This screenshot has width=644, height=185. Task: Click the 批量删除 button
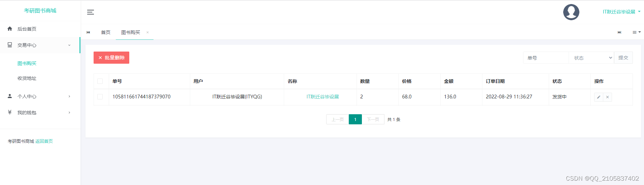tap(111, 58)
